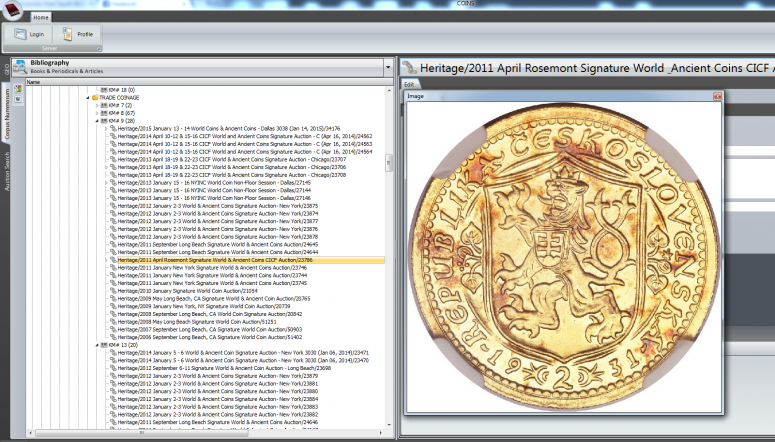Expand the Heritage/2015 Dallas 34176 entry
This screenshot has width=775, height=442.
pos(106,129)
